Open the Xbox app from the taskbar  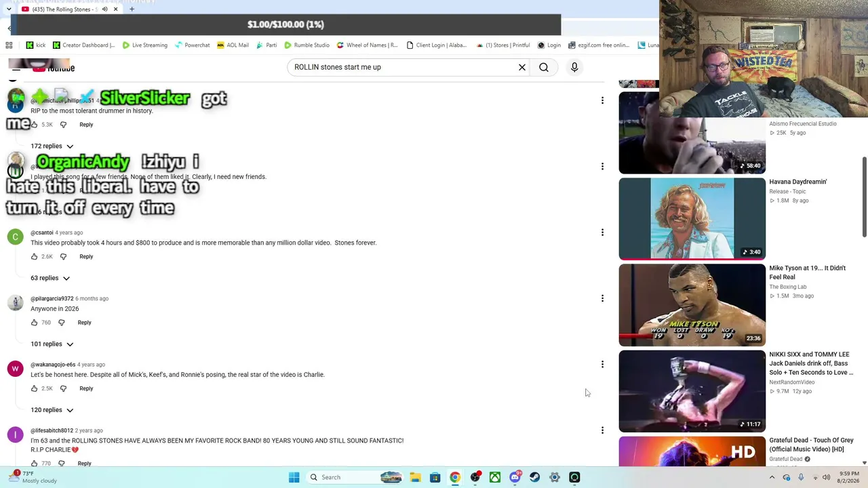pyautogui.click(x=495, y=477)
